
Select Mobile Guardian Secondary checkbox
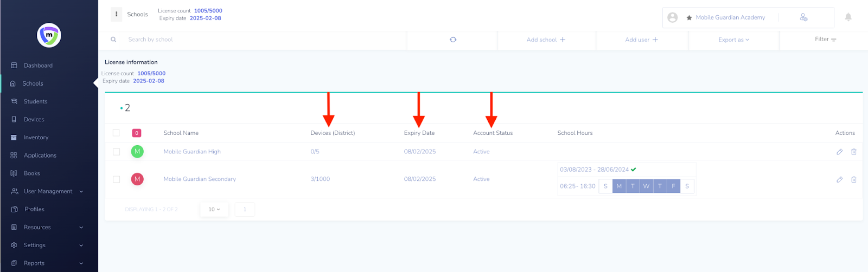coord(116,179)
